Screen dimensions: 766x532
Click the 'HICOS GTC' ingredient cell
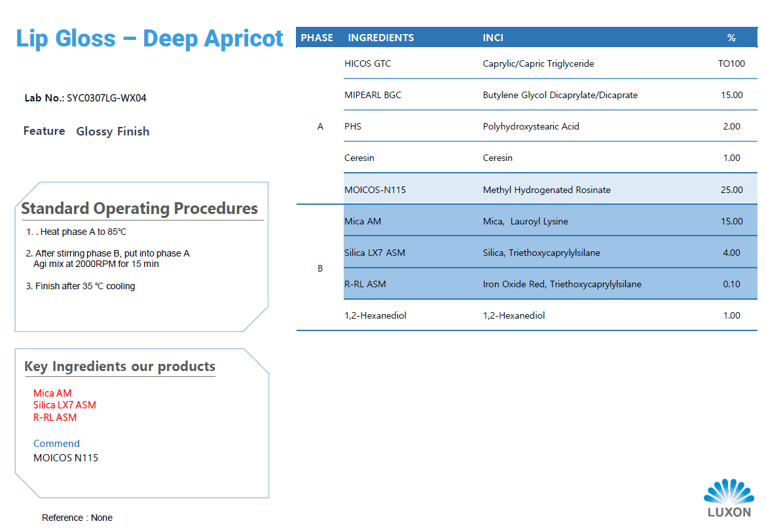pyautogui.click(x=367, y=63)
